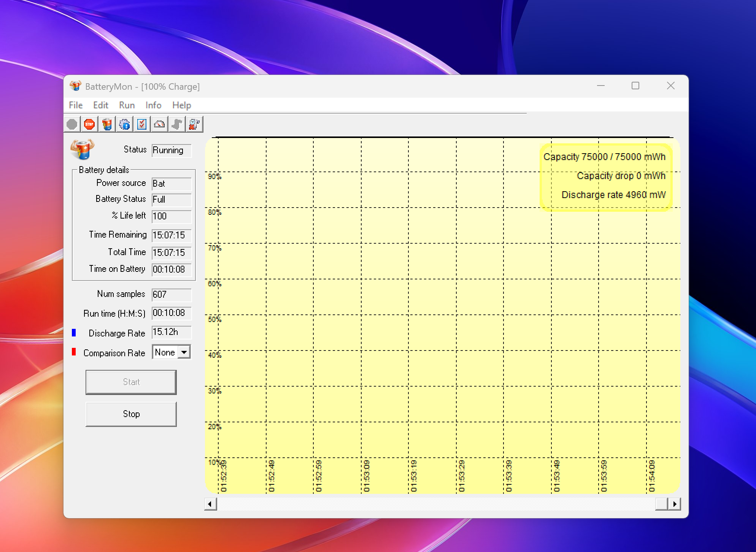Click the Battery Status field showing Full
Image resolution: width=756 pixels, height=552 pixels.
(172, 200)
